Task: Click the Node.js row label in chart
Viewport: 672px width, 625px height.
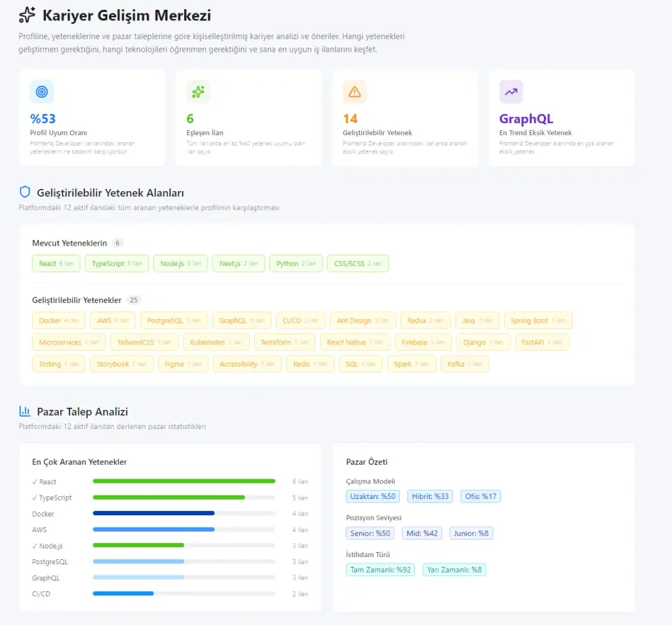Action: 48,546
